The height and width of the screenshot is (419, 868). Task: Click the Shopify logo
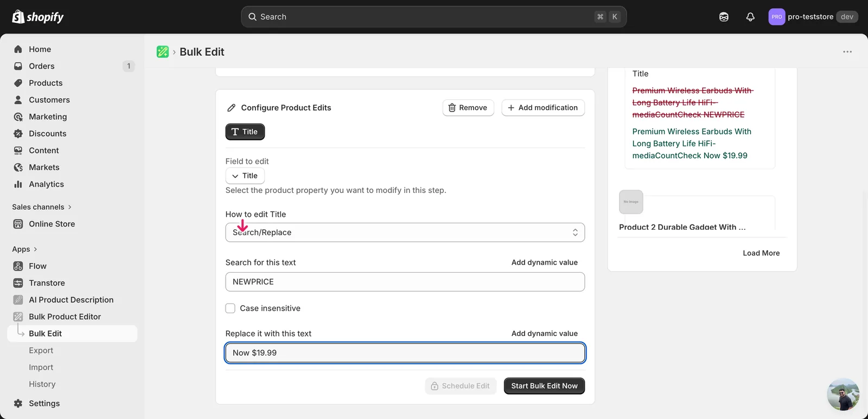[x=37, y=17]
